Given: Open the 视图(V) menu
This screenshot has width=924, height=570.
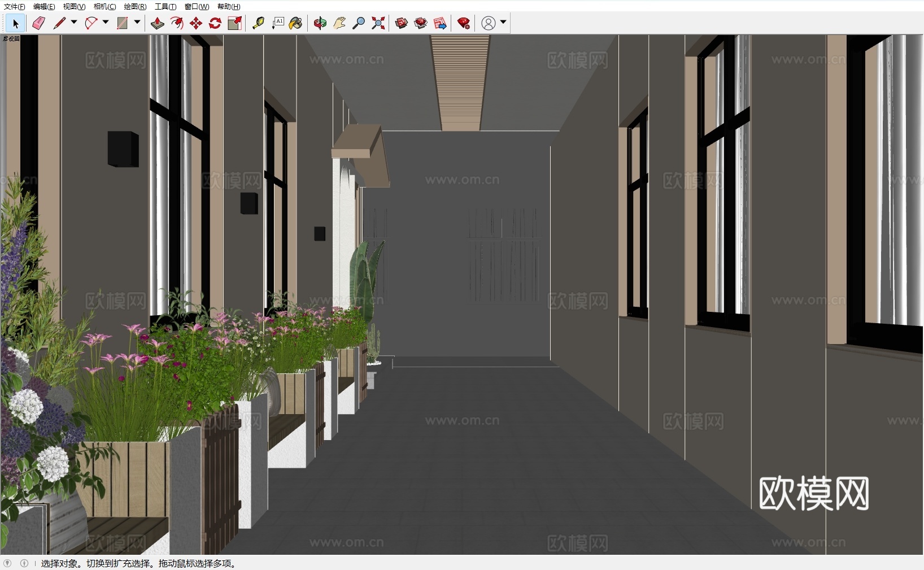Looking at the screenshot, I should click(x=74, y=7).
